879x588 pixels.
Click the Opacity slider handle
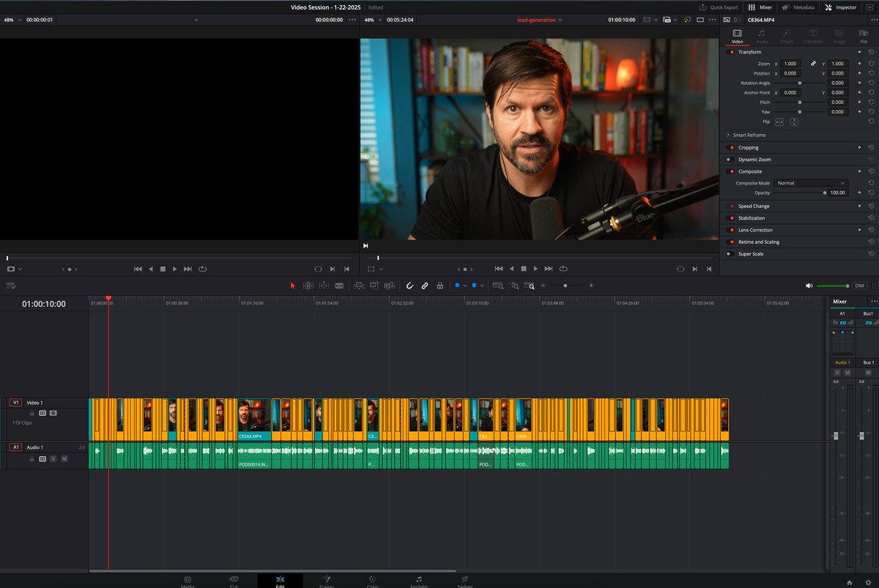[824, 193]
